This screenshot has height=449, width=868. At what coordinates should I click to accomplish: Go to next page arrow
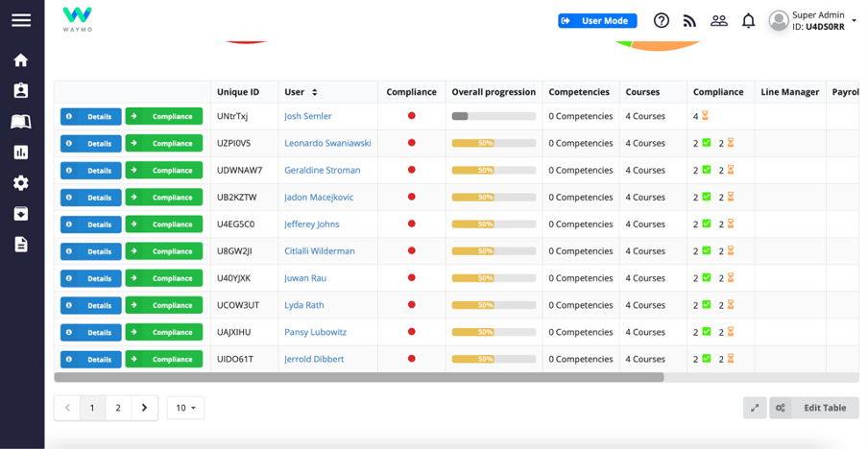(x=144, y=408)
